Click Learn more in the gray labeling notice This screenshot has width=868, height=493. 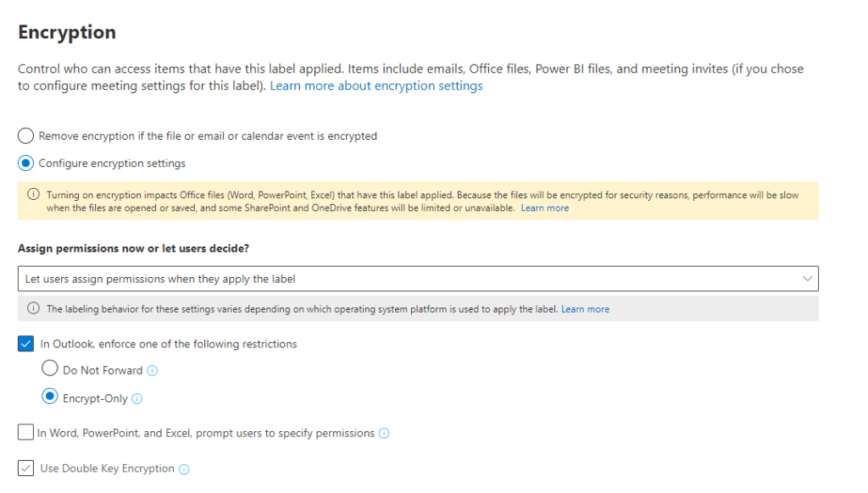(585, 309)
